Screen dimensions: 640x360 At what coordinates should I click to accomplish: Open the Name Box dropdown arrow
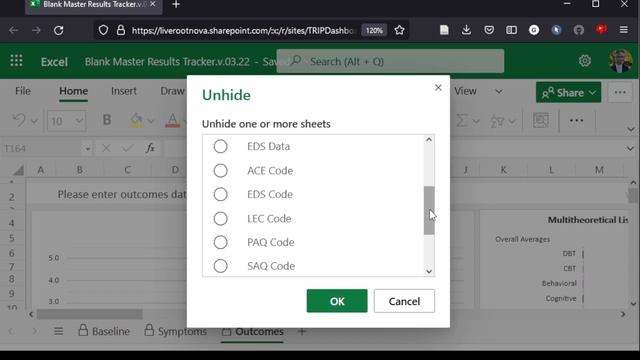pos(87,149)
